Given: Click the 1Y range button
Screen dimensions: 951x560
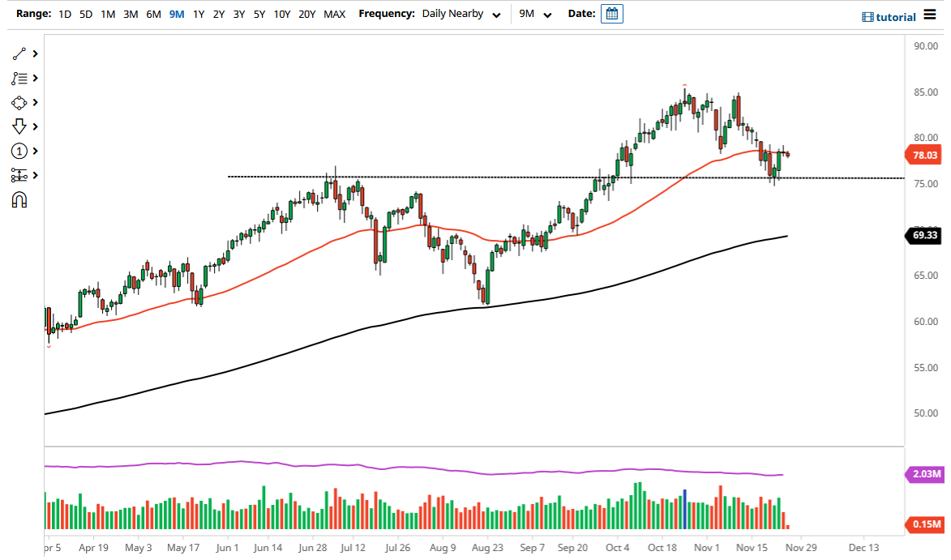Looking at the screenshot, I should [199, 14].
